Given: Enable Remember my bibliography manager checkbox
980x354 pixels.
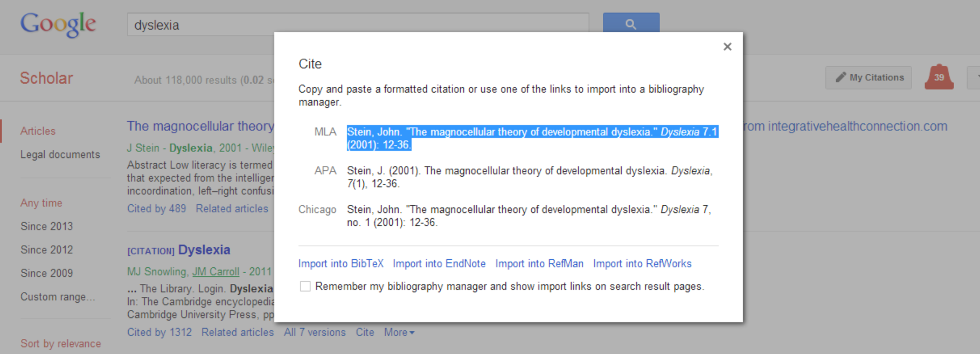Looking at the screenshot, I should pyautogui.click(x=305, y=286).
